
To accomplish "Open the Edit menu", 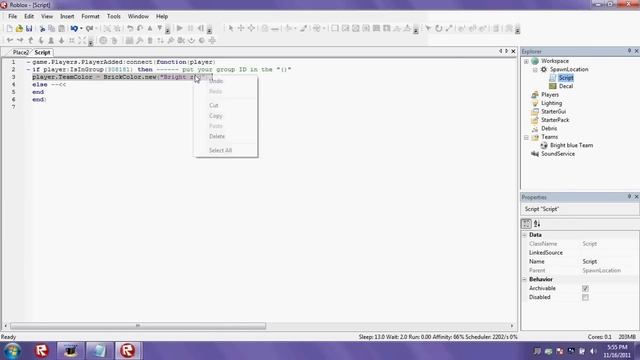I will click(29, 16).
